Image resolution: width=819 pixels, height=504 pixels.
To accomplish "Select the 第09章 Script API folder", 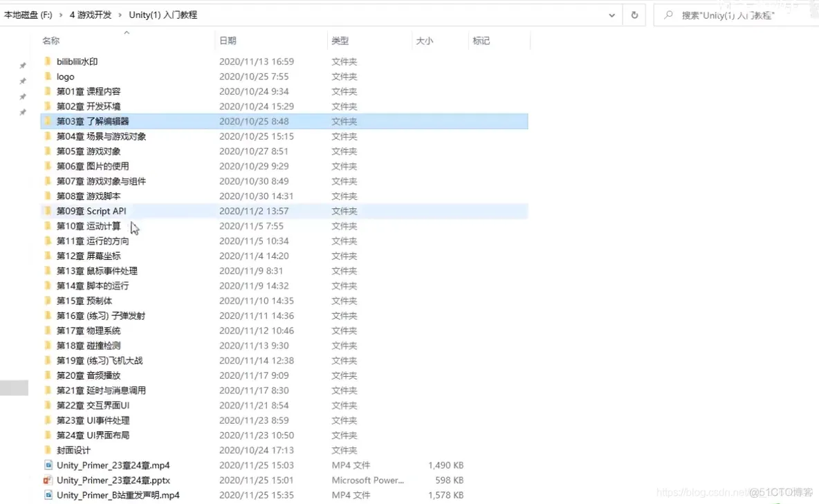I will tap(91, 212).
